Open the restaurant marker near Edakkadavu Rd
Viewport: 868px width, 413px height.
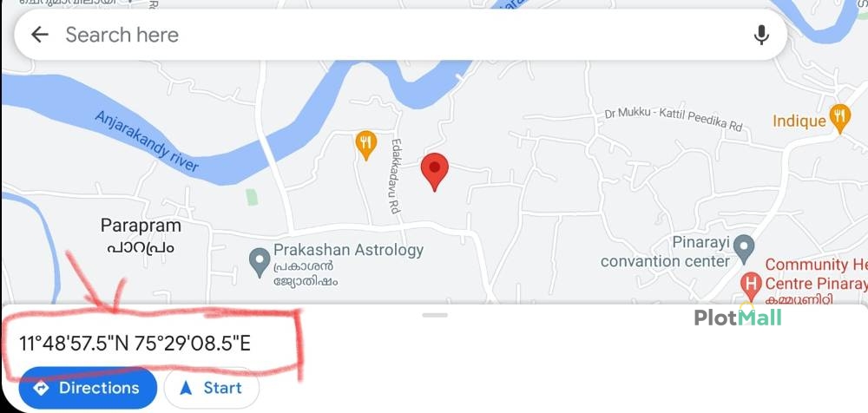click(x=365, y=145)
